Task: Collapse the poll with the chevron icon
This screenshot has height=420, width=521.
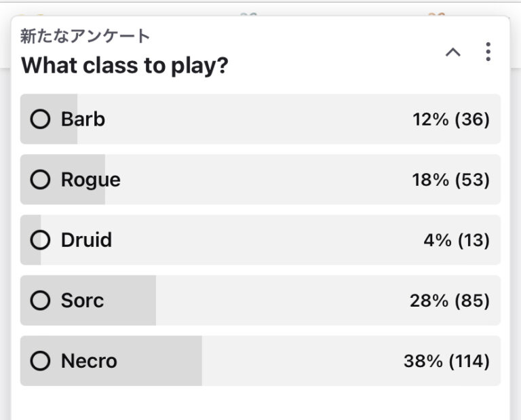Action: [453, 52]
